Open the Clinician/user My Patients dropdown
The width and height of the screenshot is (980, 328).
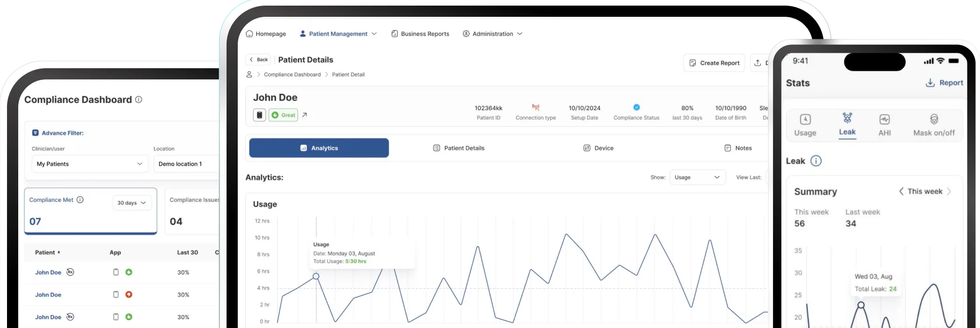[90, 164]
